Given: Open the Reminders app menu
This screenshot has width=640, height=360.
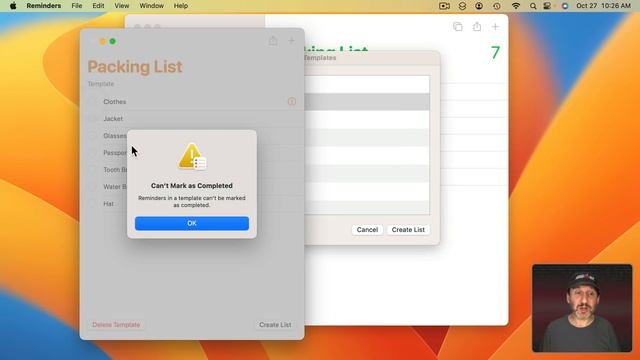Looking at the screenshot, I should (44, 6).
